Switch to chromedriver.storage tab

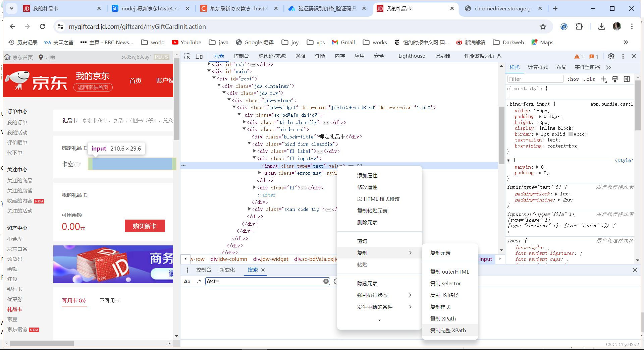(x=503, y=8)
